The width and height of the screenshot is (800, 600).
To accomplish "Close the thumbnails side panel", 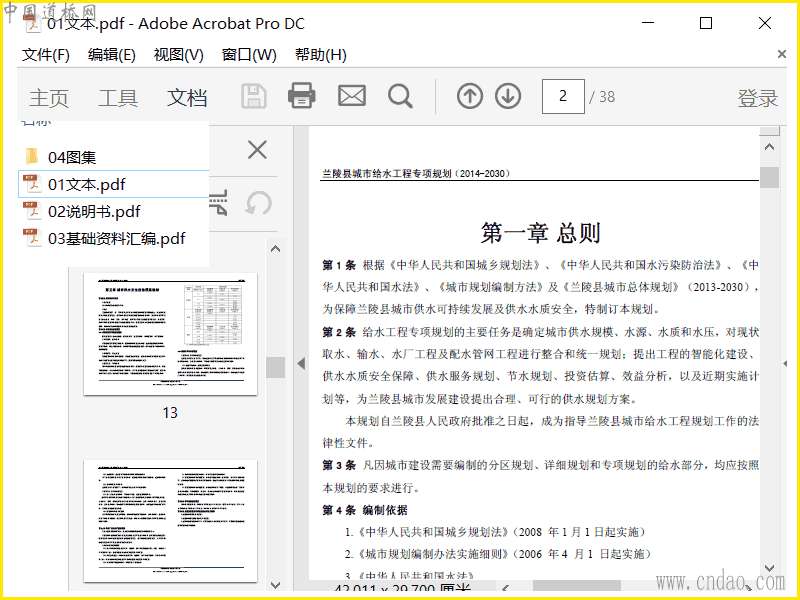I will 257,150.
